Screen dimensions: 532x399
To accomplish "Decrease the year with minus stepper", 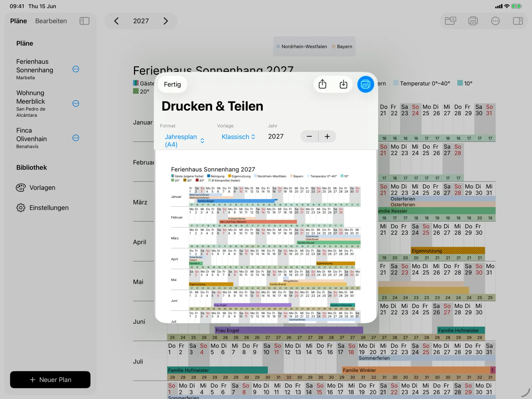I will 309,136.
